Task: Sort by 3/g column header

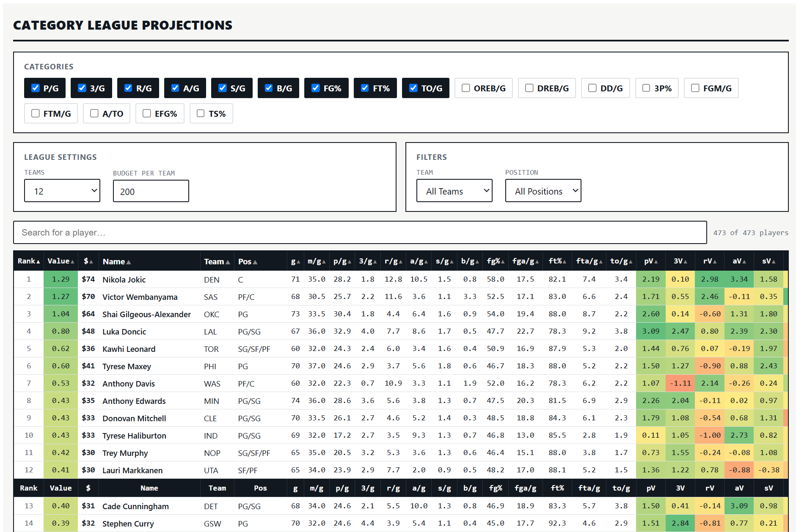Action: [x=368, y=261]
